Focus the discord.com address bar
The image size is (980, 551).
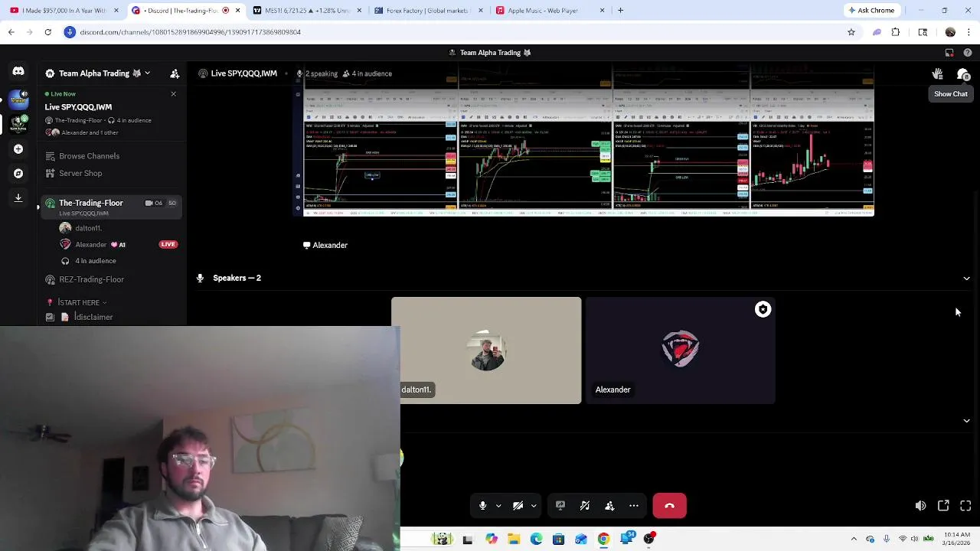click(x=459, y=32)
